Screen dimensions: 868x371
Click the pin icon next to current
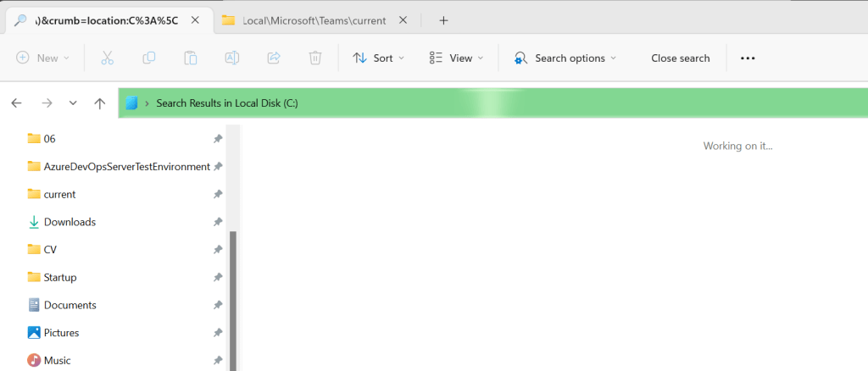[218, 194]
